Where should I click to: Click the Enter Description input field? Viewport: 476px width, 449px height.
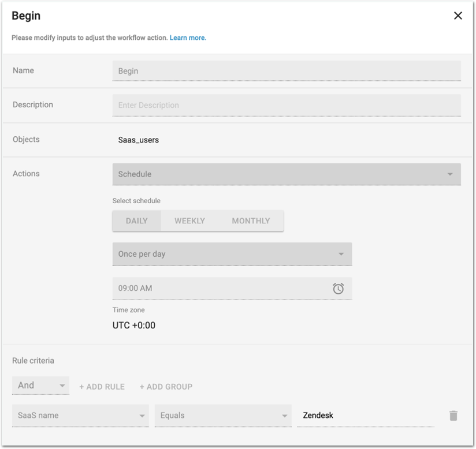point(286,106)
